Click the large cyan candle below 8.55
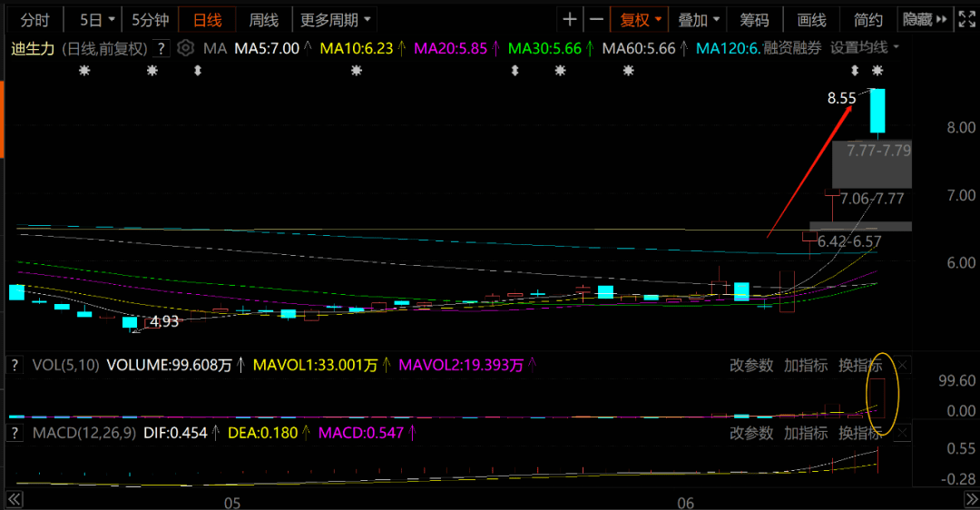Viewport: 980px width, 510px height. 877,111
